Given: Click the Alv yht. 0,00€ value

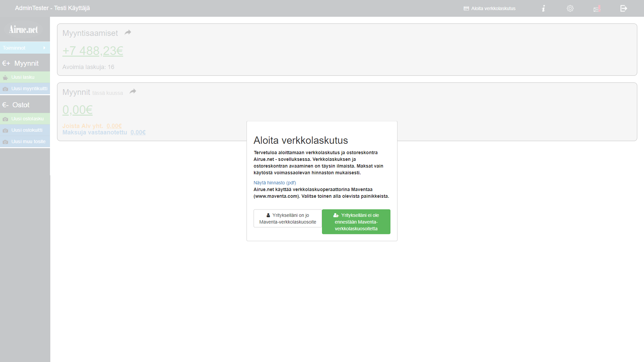Looking at the screenshot, I should pyautogui.click(x=114, y=126).
